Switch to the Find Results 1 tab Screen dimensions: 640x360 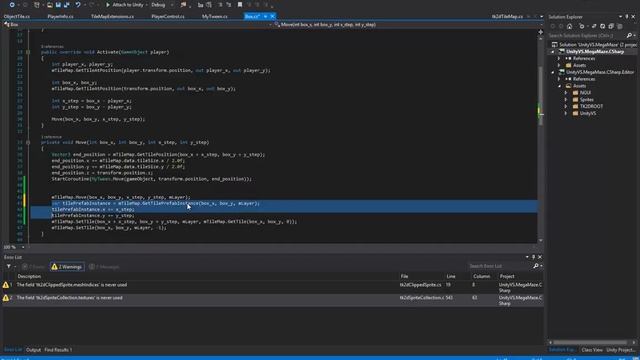pyautogui.click(x=58, y=350)
